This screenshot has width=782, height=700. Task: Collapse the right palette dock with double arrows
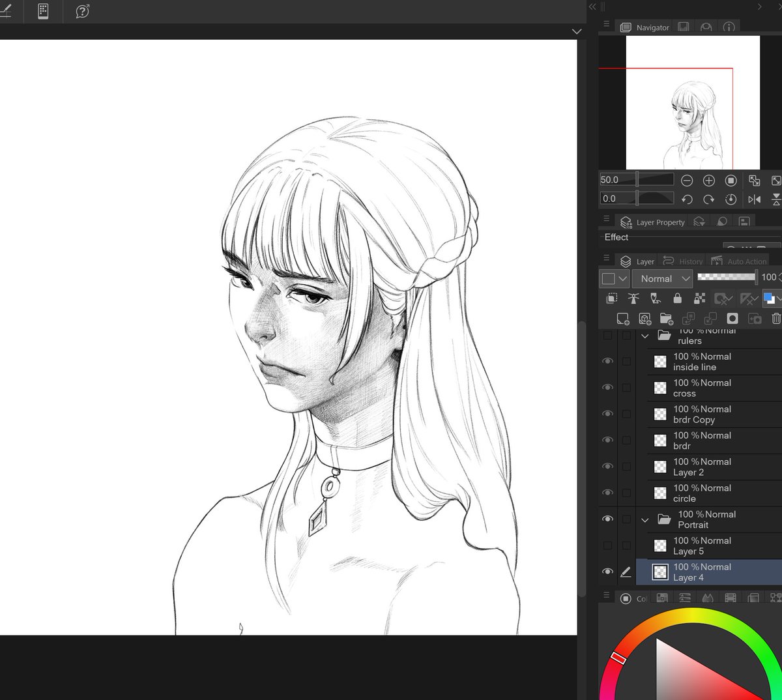coord(592,7)
